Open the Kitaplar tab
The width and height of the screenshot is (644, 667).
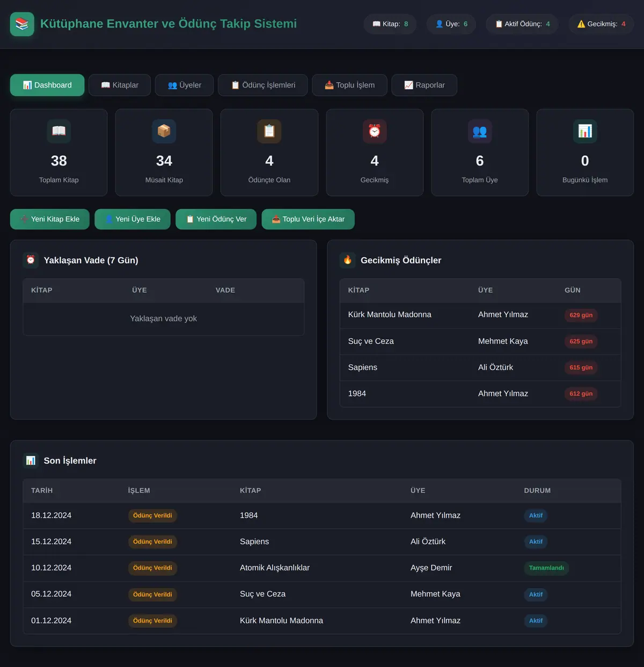point(120,85)
